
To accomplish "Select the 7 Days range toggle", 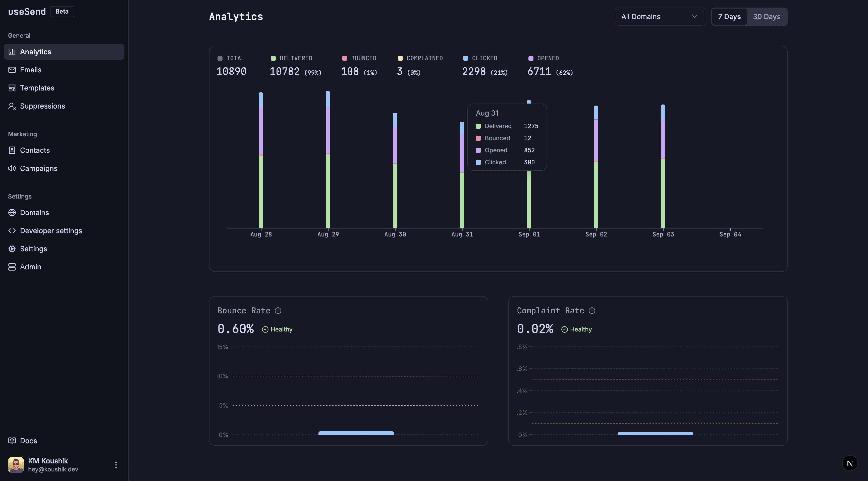I will (729, 17).
